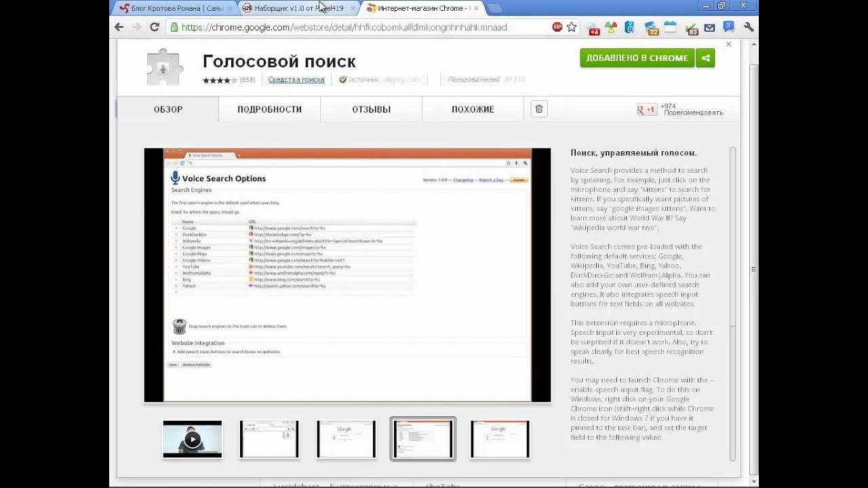The height and width of the screenshot is (488, 868).
Task: Click the source 'eligrey.com' text
Action: pyautogui.click(x=401, y=79)
